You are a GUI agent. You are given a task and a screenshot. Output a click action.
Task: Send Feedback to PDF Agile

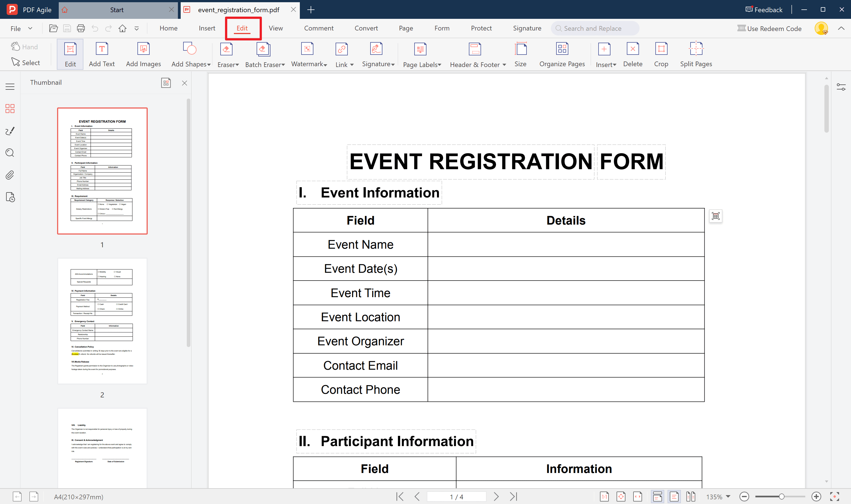coord(763,9)
